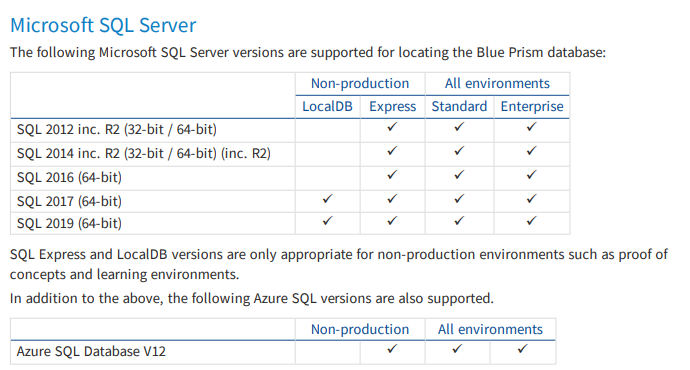Screen dimensions: 690x370
Task: Click the SQL 2012 Standard checkmark
Action: coord(459,127)
